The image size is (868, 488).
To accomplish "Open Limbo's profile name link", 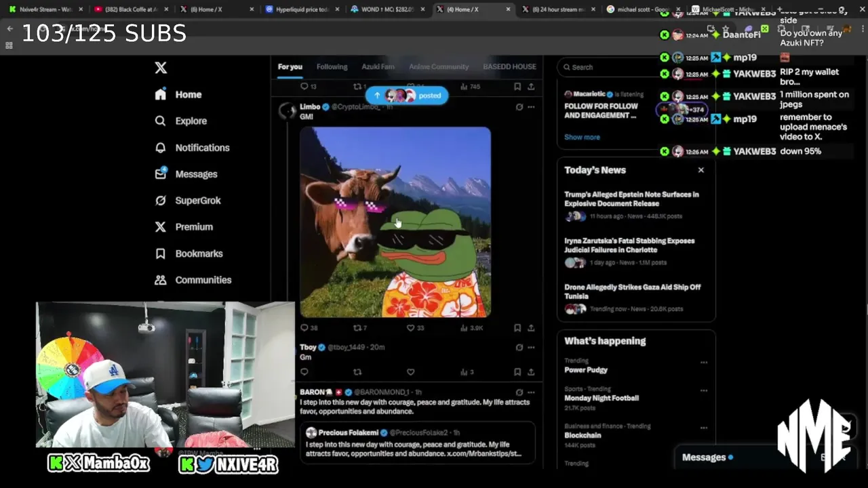I will point(310,107).
